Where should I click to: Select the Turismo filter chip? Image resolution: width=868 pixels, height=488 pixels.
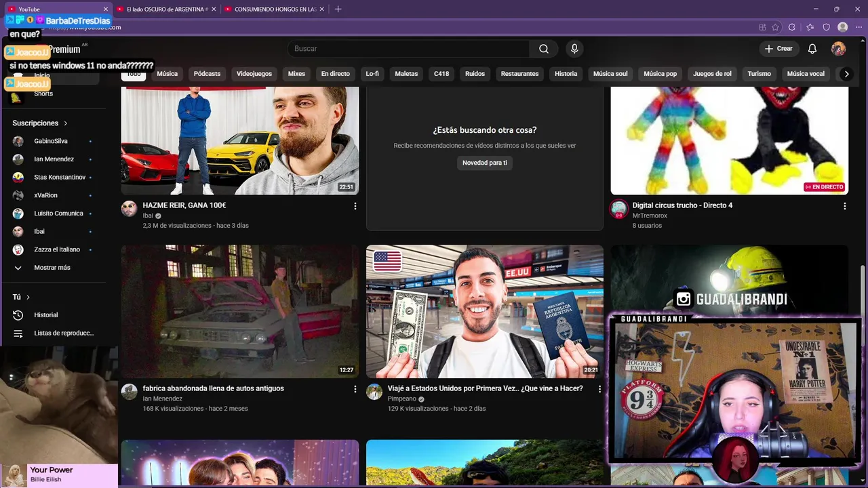coord(759,74)
